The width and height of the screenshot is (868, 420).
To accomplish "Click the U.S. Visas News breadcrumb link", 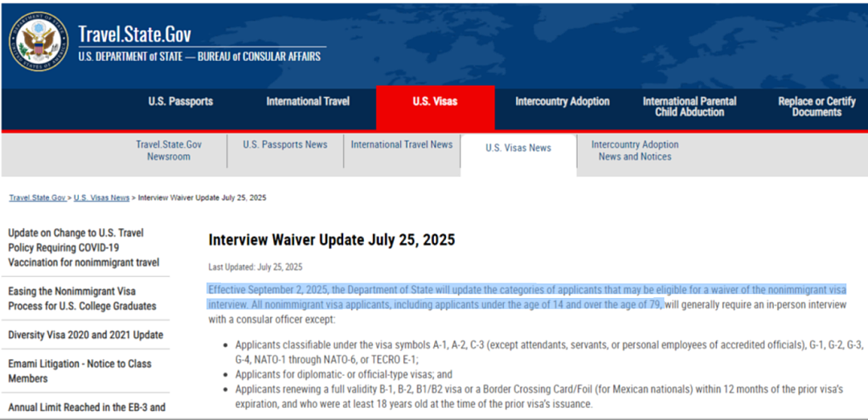I will click(102, 198).
